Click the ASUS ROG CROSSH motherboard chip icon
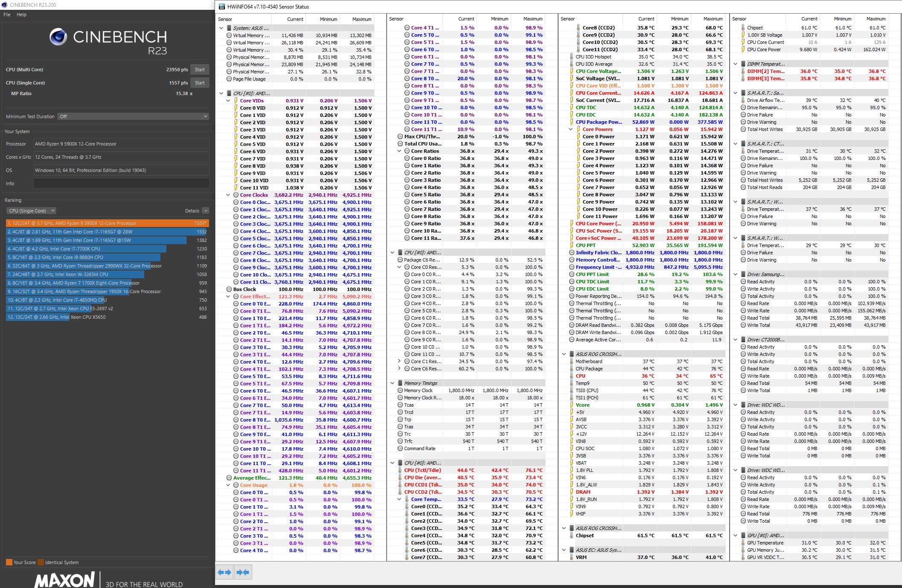902x588 pixels. (x=571, y=354)
